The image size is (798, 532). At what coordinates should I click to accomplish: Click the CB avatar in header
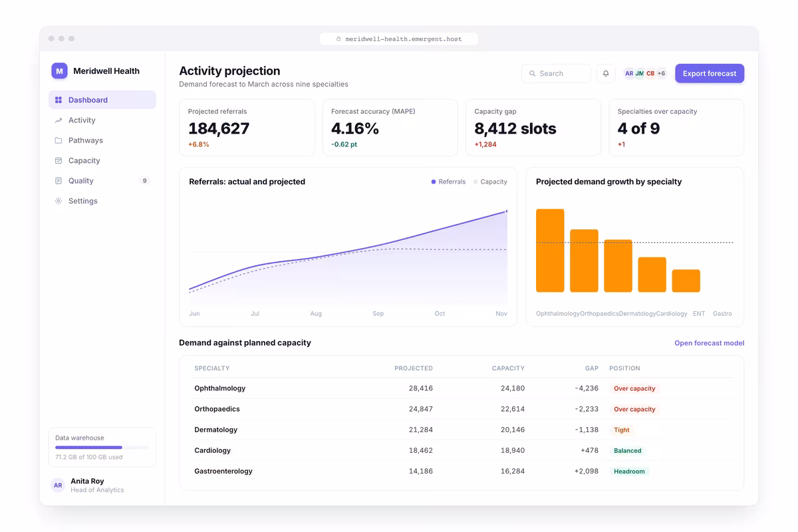click(650, 74)
